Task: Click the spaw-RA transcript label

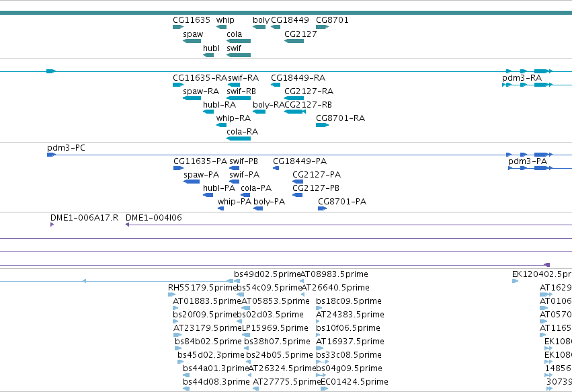Action: pos(201,91)
